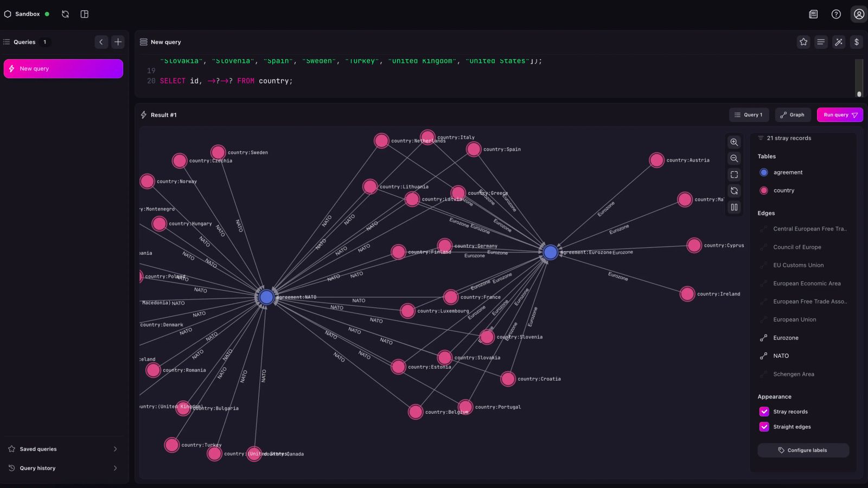Expand the Saved queries section

tap(63, 449)
